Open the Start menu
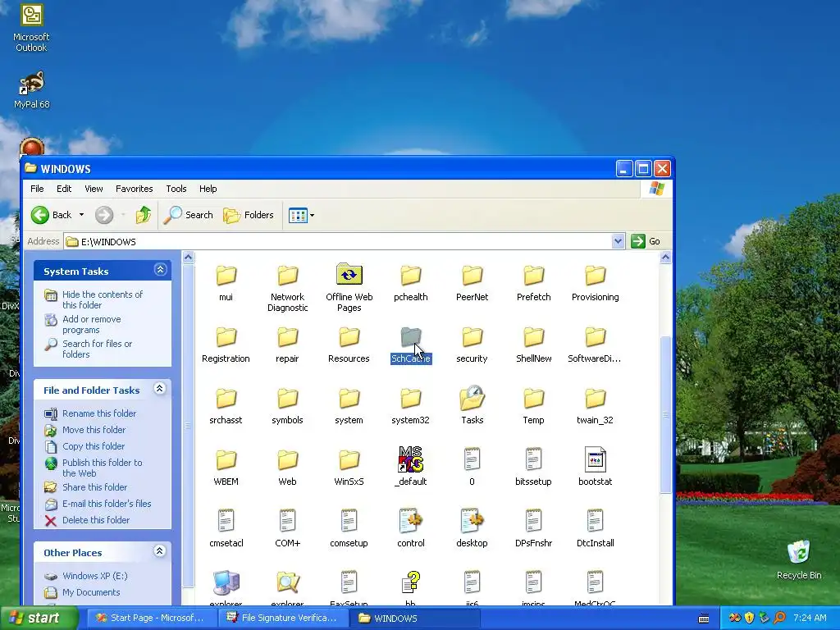Viewport: 840px width, 630px height. (39, 618)
